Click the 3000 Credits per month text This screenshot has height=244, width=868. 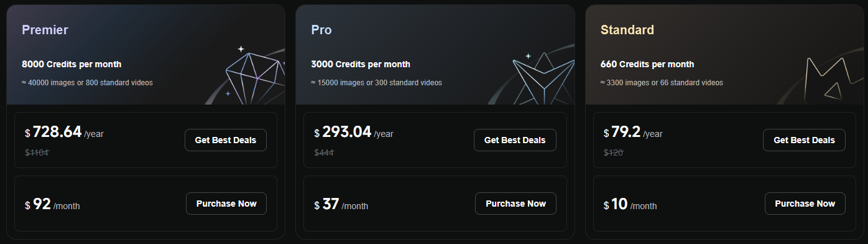click(361, 64)
